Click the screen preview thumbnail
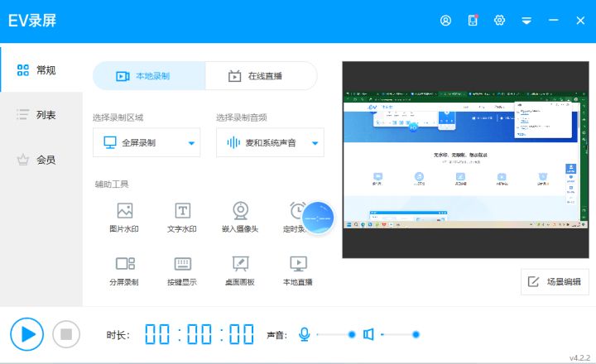The height and width of the screenshot is (364, 596). click(465, 160)
